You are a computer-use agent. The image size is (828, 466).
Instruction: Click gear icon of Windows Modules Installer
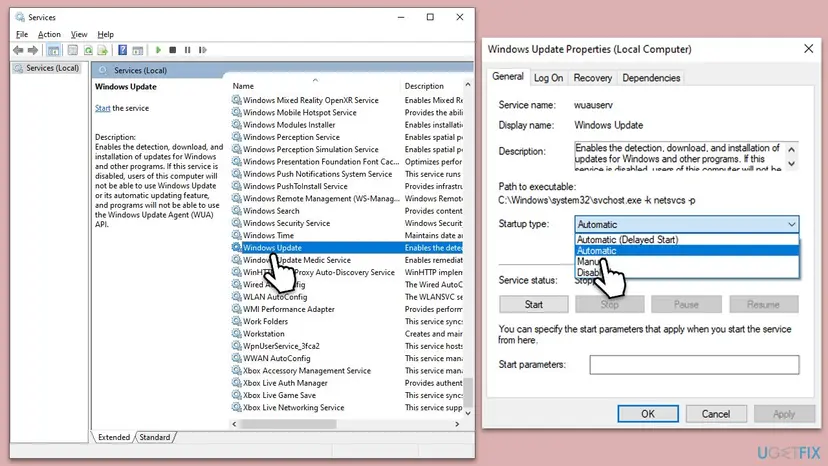(x=237, y=125)
